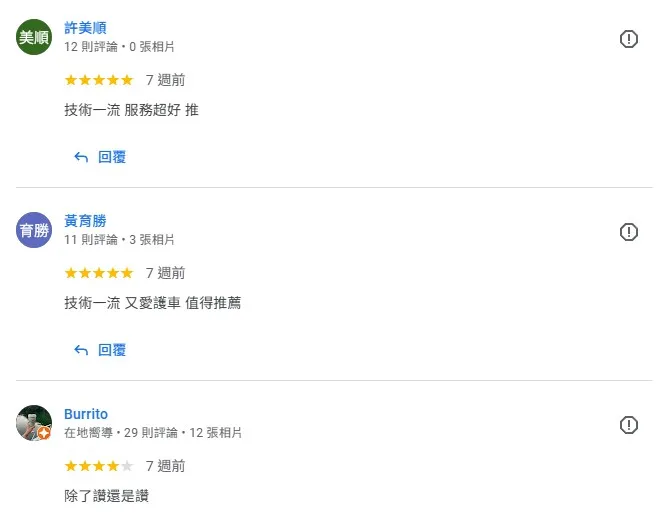This screenshot has width=670, height=513.
Task: Click the local guide badge on Burrito's avatar
Action: (44, 434)
